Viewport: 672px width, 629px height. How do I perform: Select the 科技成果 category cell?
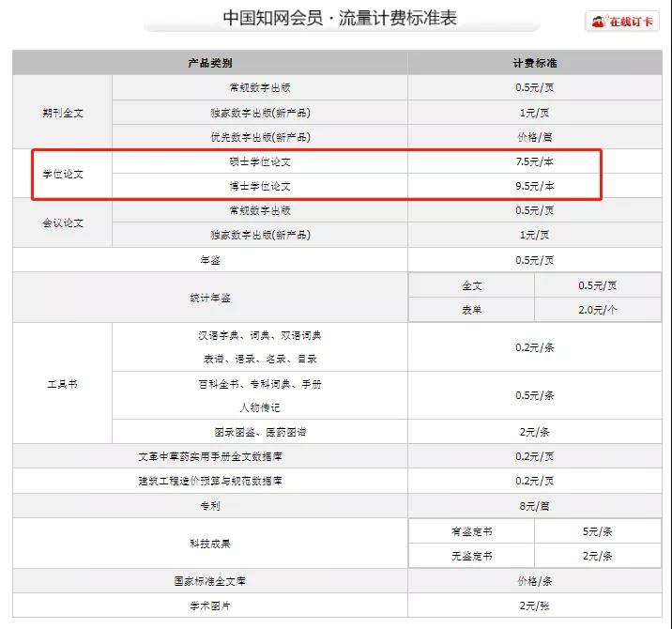tap(210, 544)
